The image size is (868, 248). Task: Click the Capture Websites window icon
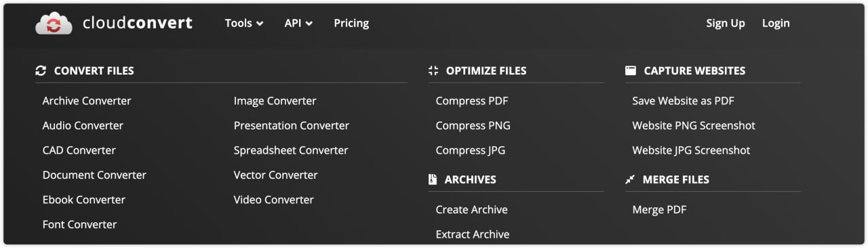tap(631, 70)
